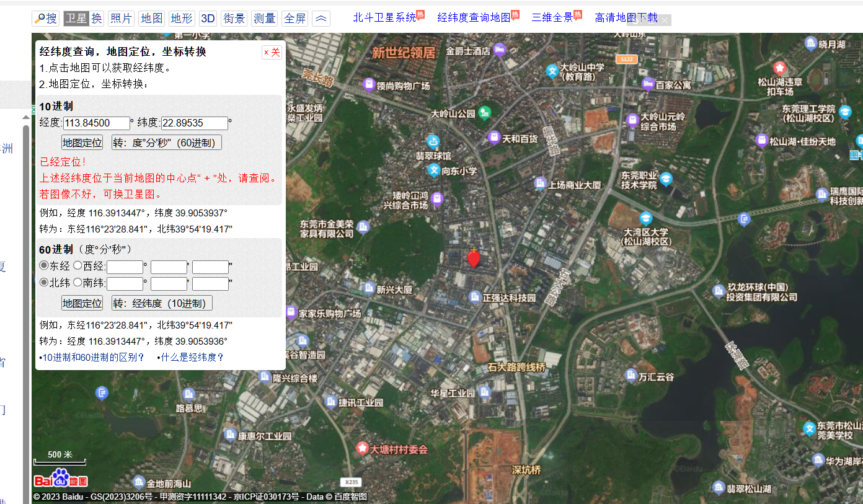The width and height of the screenshot is (863, 504).
Task: Open the 照片 photos view
Action: (121, 19)
